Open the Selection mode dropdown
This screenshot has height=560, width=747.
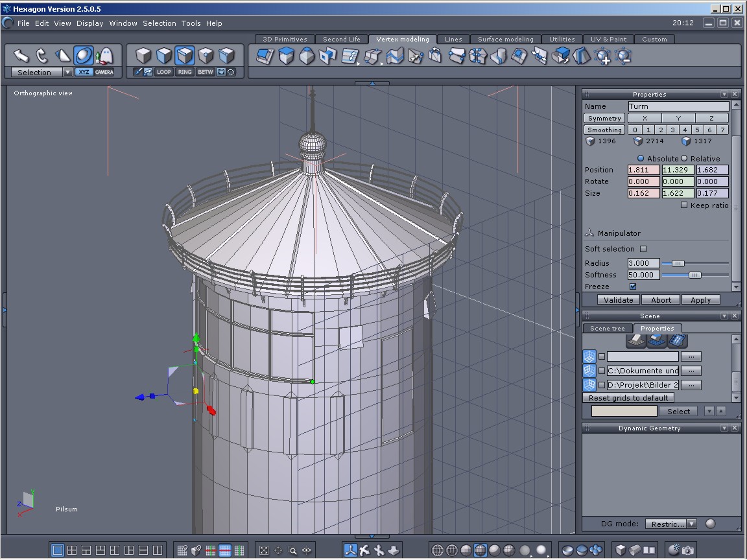(x=67, y=73)
